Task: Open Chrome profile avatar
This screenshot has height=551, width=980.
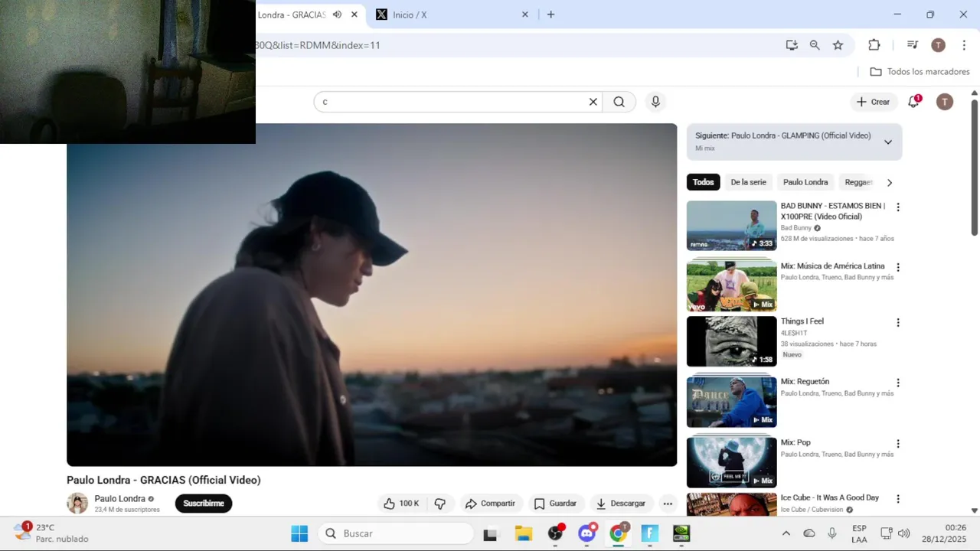Action: pyautogui.click(x=938, y=45)
